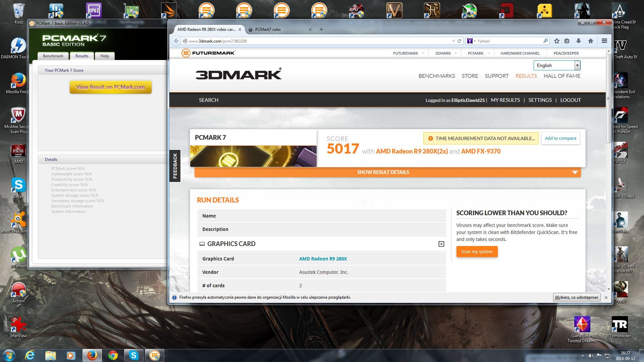Switch to Benchmark tab in PCMark 7
644x362 pixels.
point(53,56)
